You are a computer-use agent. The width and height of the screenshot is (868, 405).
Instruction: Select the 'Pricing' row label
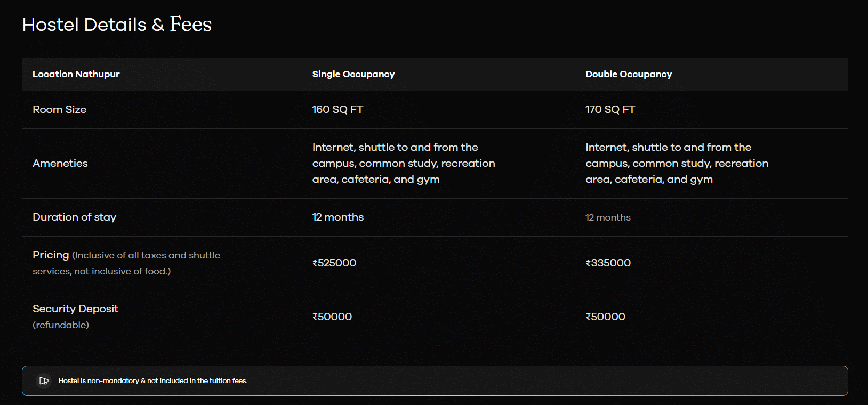(51, 255)
